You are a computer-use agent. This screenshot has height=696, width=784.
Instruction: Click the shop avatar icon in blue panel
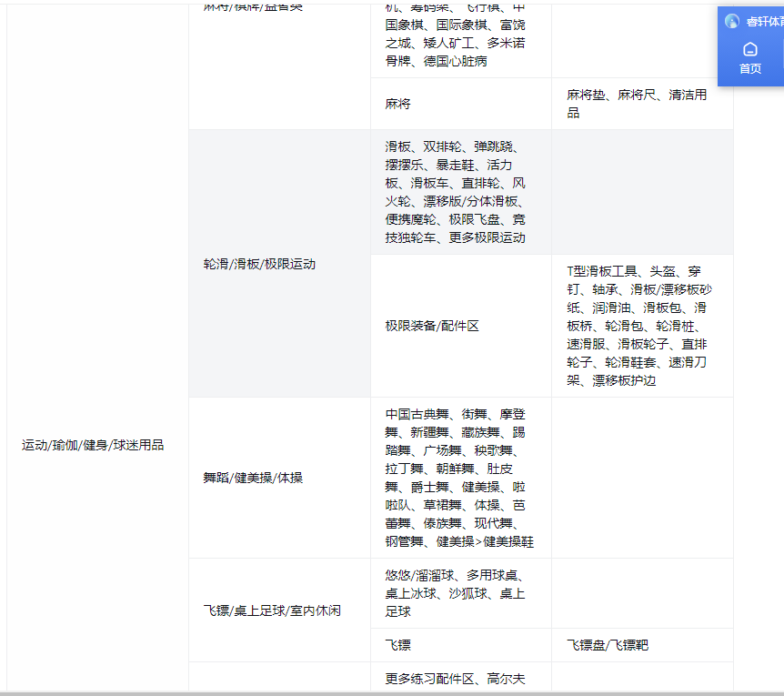(x=732, y=21)
